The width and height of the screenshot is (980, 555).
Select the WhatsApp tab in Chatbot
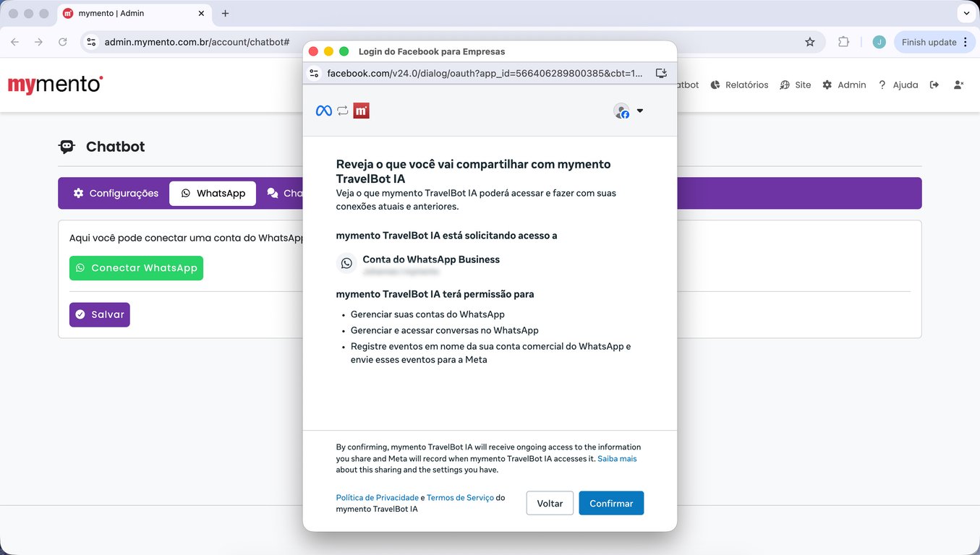click(213, 193)
